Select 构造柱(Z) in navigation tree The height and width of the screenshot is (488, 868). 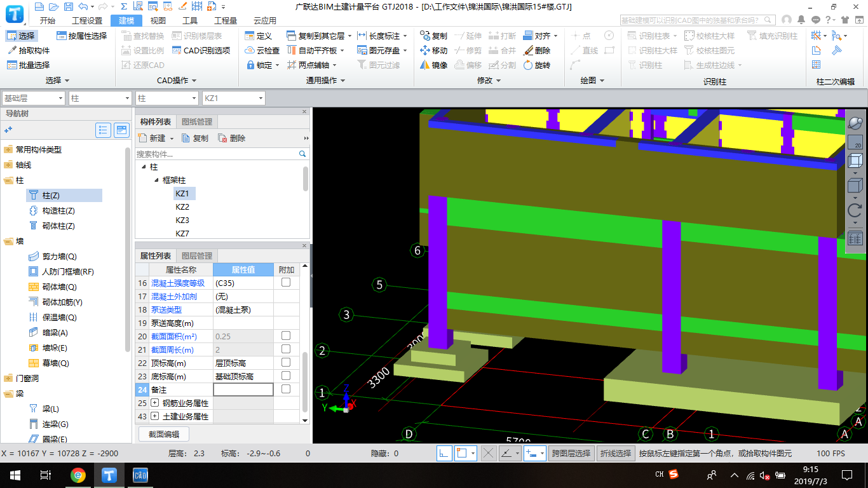pos(52,210)
